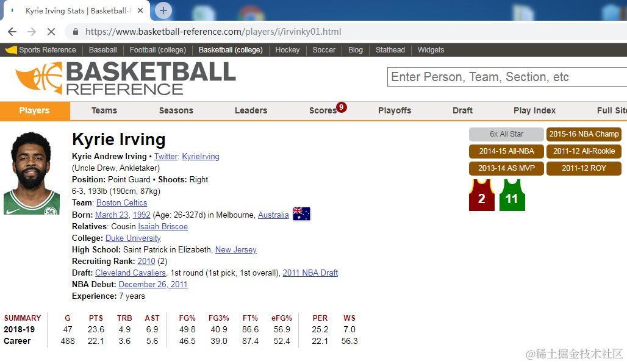The height and width of the screenshot is (364, 627).
Task: Focus the Enter Person, Team, Section search box
Action: [507, 77]
